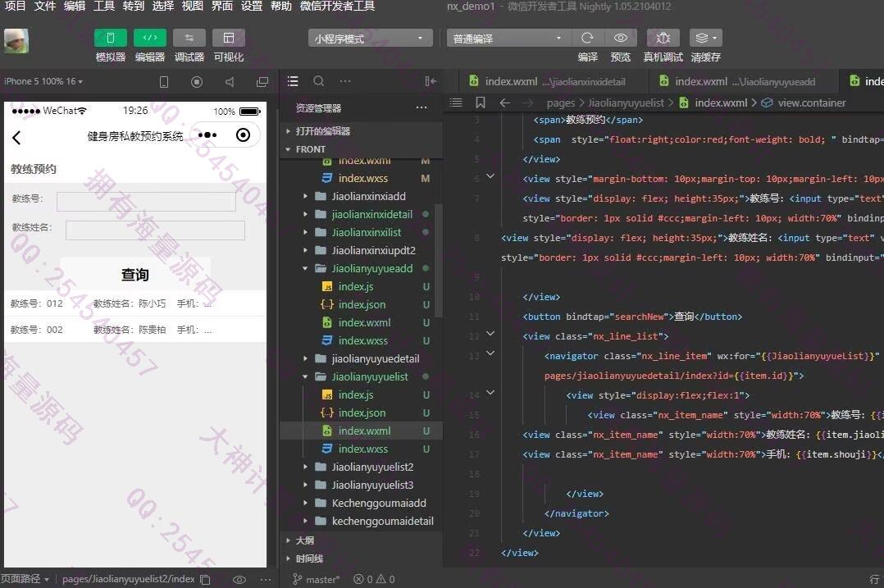Click the editor back arrow icon
This screenshot has width=884, height=588.
504,103
